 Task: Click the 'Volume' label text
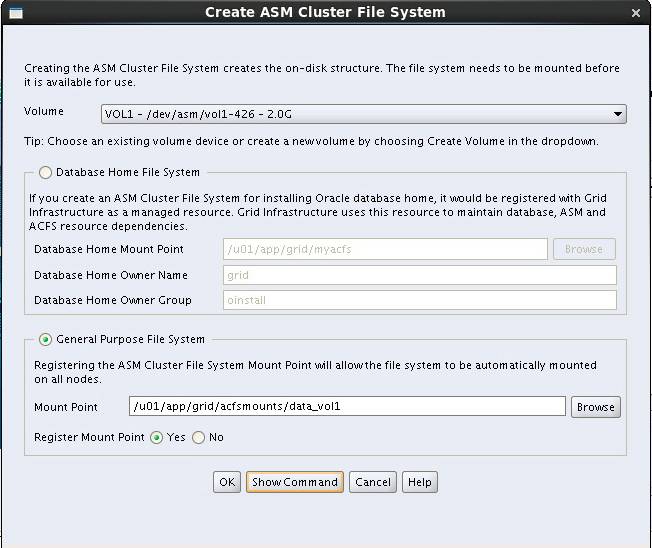tap(44, 111)
